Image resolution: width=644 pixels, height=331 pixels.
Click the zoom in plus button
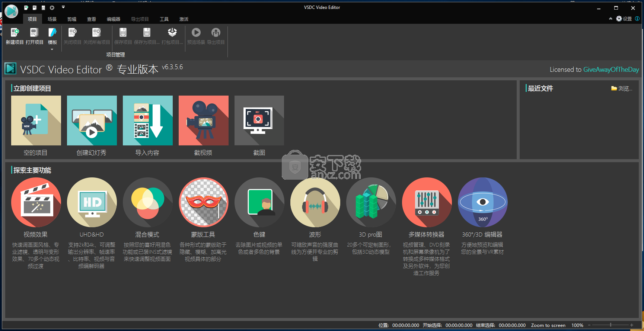pyautogui.click(x=632, y=325)
